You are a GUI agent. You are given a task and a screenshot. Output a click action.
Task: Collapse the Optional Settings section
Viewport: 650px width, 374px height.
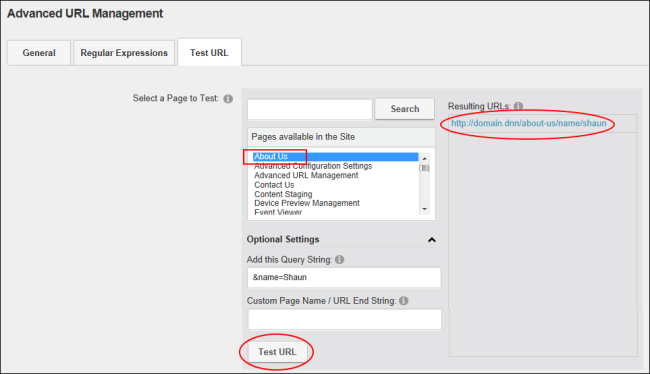(432, 240)
